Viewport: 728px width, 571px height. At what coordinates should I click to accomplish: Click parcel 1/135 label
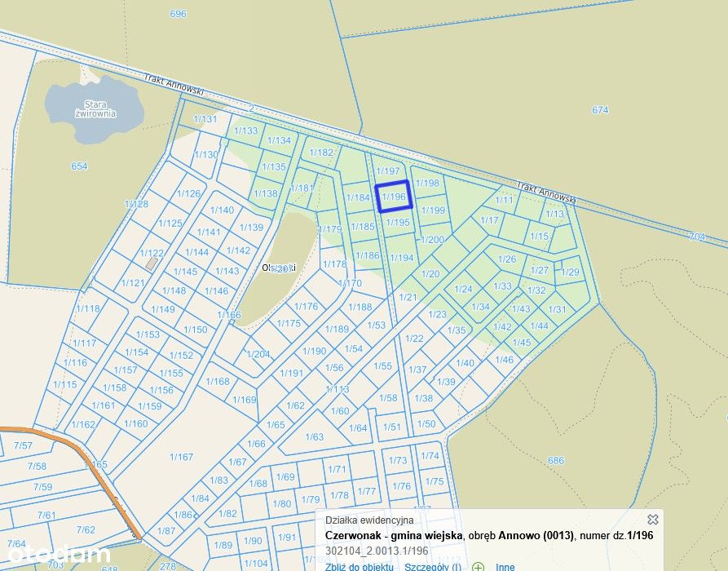pos(274,166)
